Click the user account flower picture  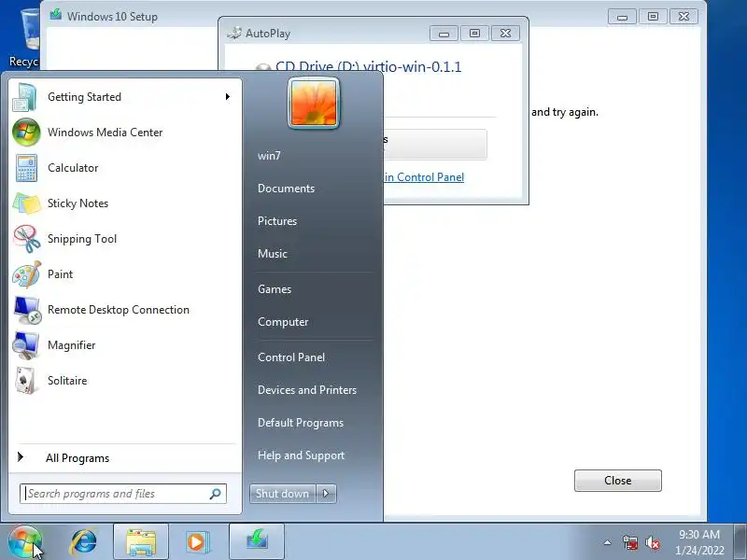[x=314, y=103]
